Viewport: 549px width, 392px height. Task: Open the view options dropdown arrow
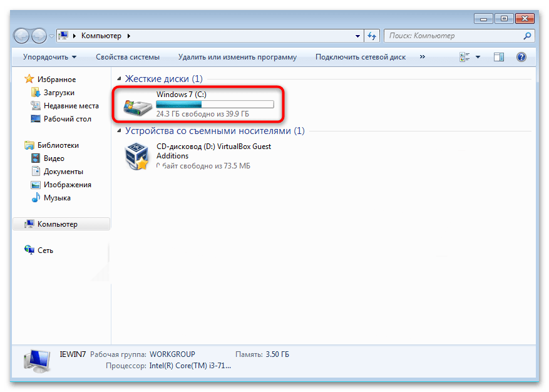point(478,57)
